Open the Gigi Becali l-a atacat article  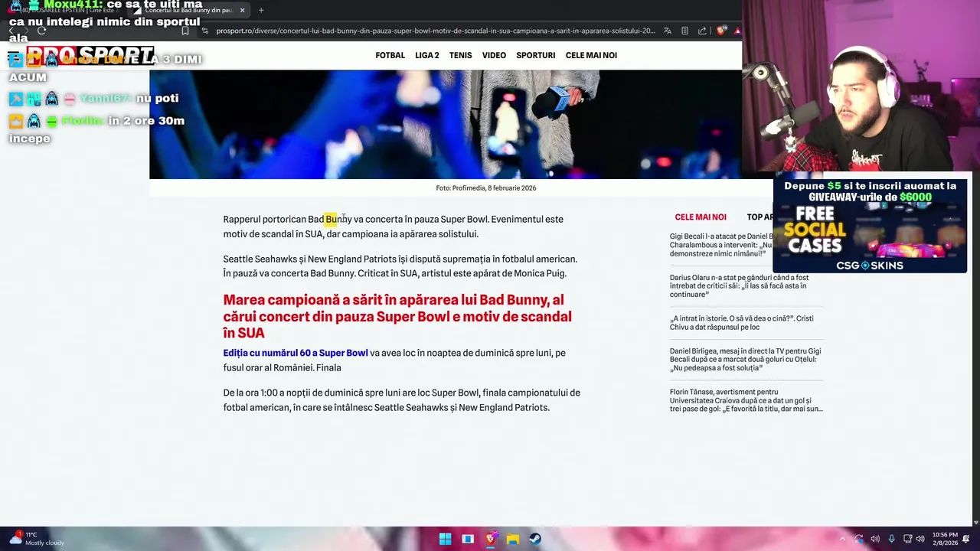(720, 245)
